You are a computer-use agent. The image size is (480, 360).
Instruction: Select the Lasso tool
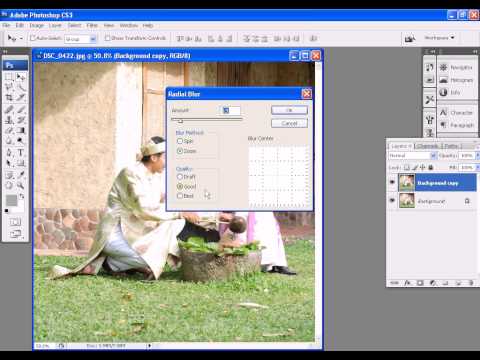click(9, 87)
